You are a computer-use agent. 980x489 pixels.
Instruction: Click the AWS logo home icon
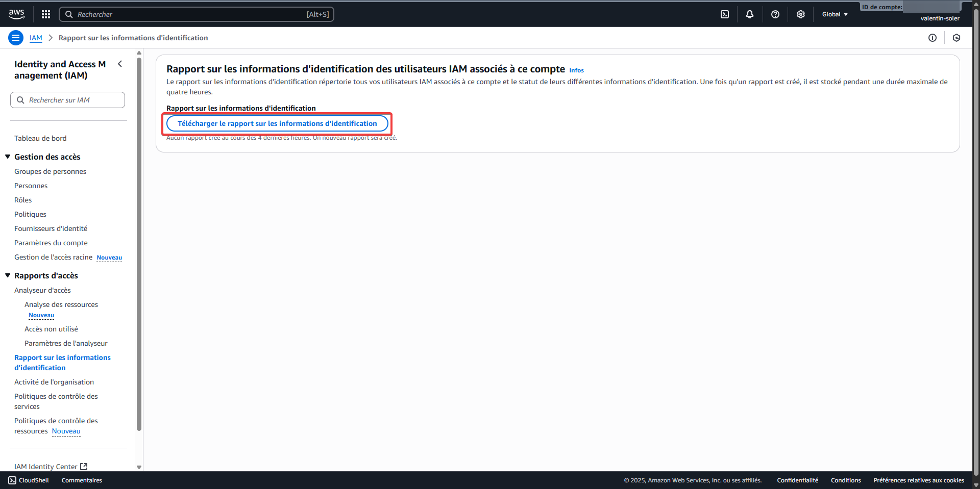16,14
